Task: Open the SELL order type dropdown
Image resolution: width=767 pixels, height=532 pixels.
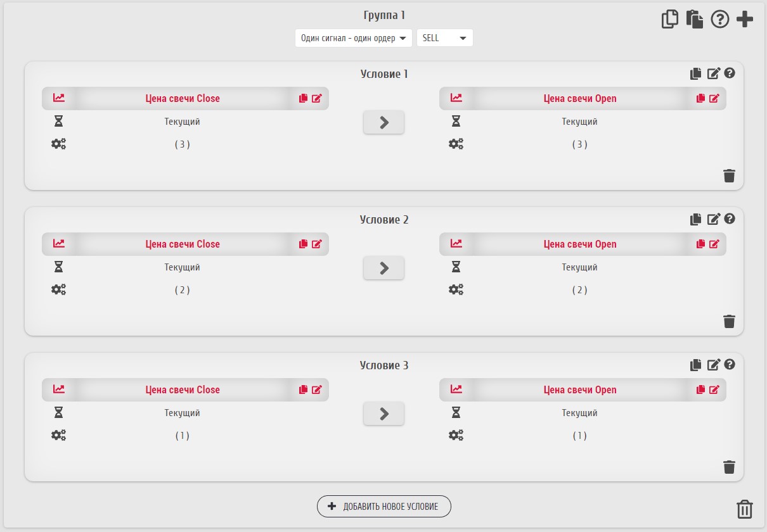Action: click(x=444, y=38)
